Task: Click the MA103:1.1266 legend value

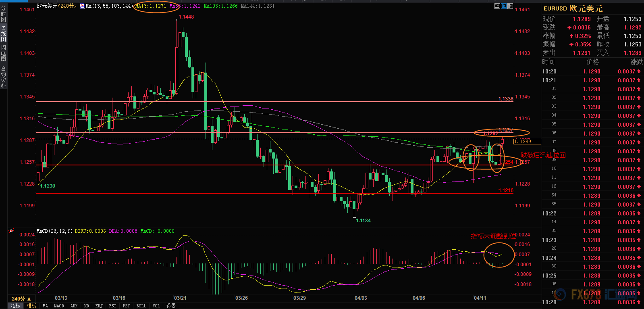Action: 220,6
